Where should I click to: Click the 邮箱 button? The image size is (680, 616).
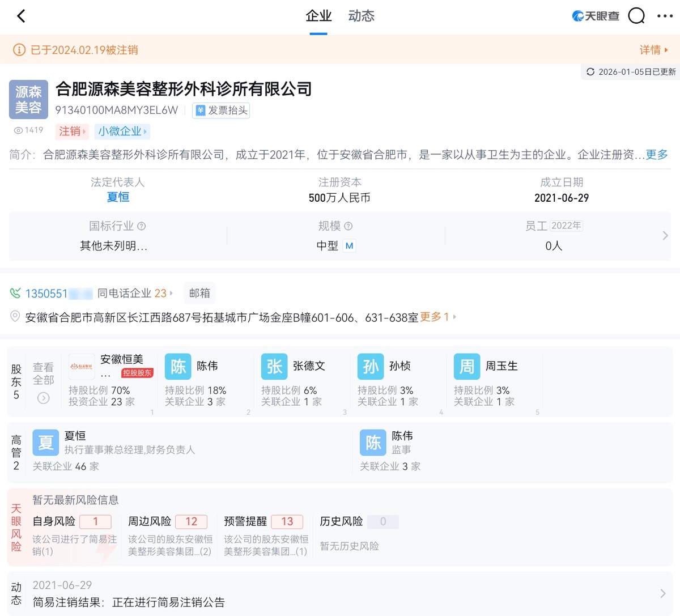click(199, 293)
